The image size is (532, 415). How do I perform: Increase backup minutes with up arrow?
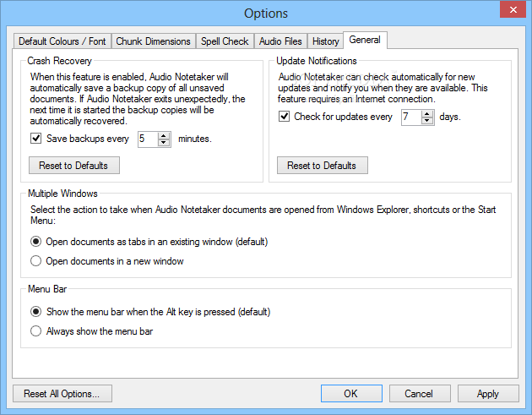click(x=164, y=135)
